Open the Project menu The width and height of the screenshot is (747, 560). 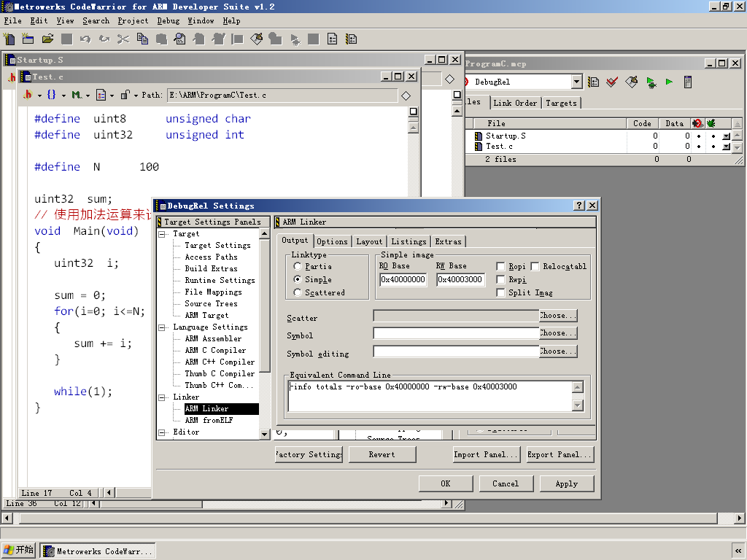tap(133, 20)
